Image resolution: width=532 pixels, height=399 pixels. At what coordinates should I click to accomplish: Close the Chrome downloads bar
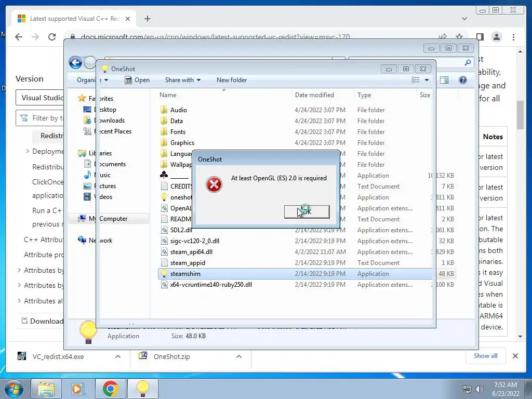(515, 356)
